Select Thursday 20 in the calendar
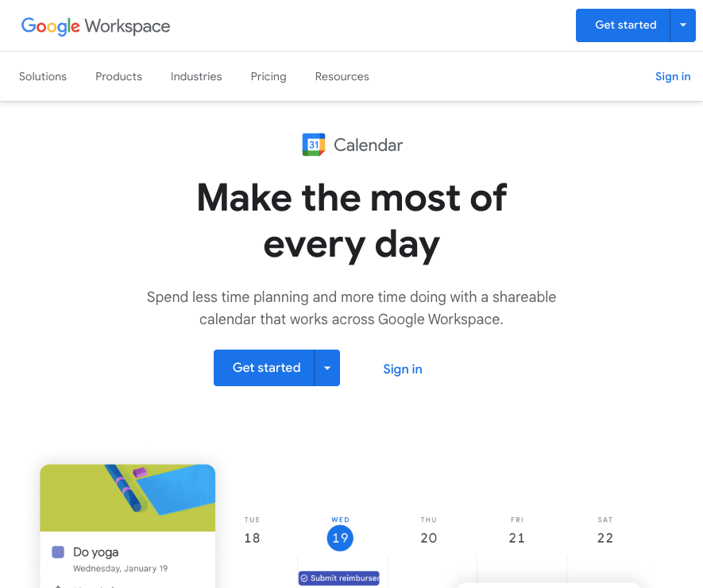The image size is (703, 588). (429, 538)
